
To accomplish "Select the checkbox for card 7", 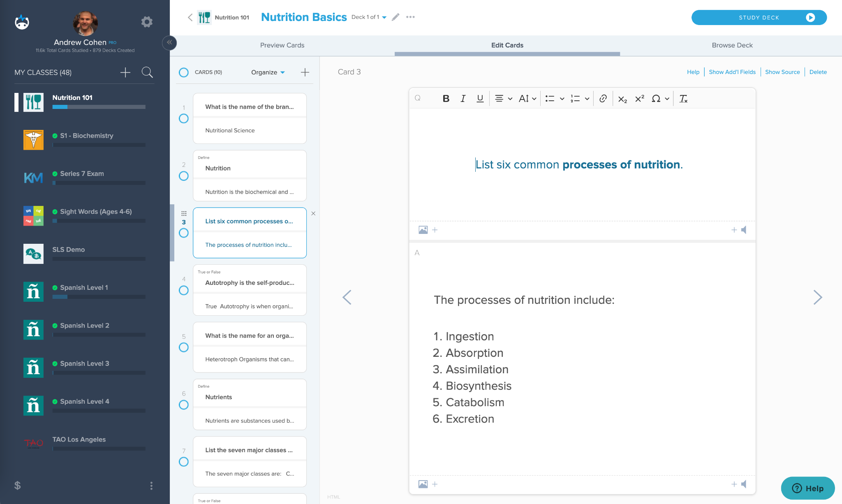I will click(183, 462).
